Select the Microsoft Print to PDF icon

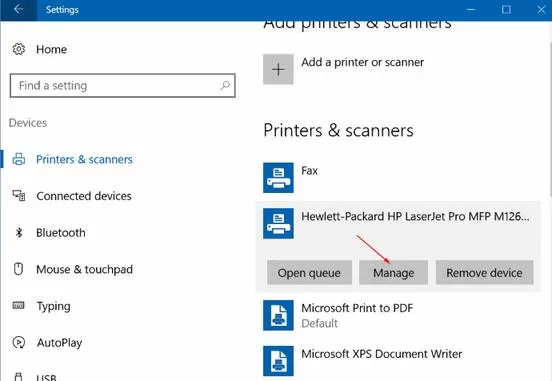point(278,315)
